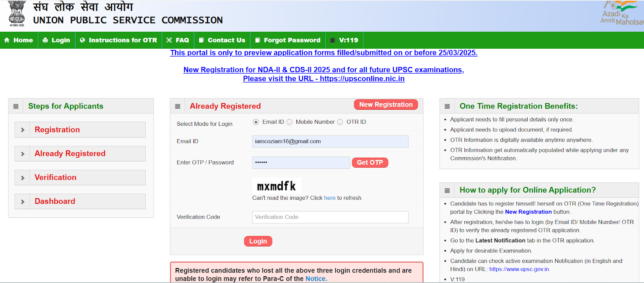The image size is (644, 283).
Task: Click the Azadi Ka Amrit Mahotsav logo
Action: [622, 13]
